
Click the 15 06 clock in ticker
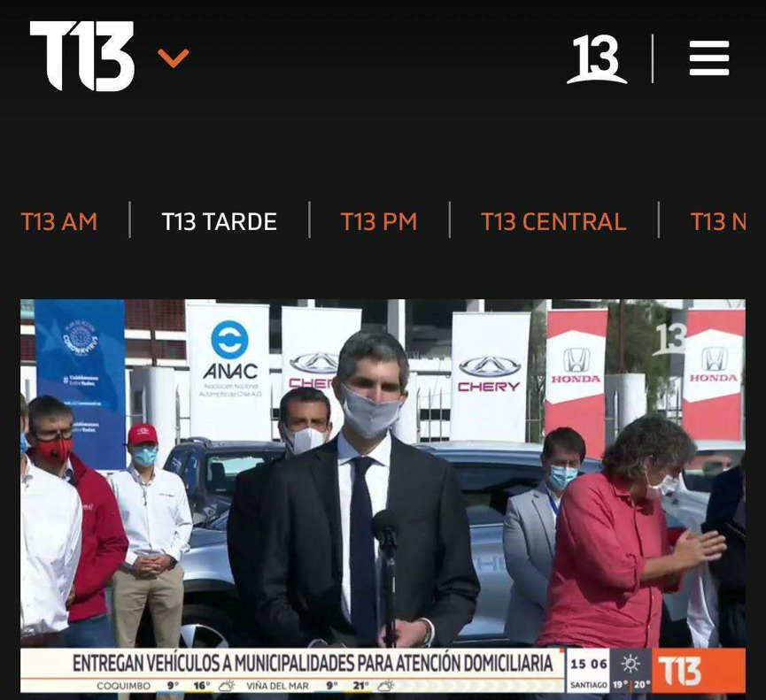point(588,664)
